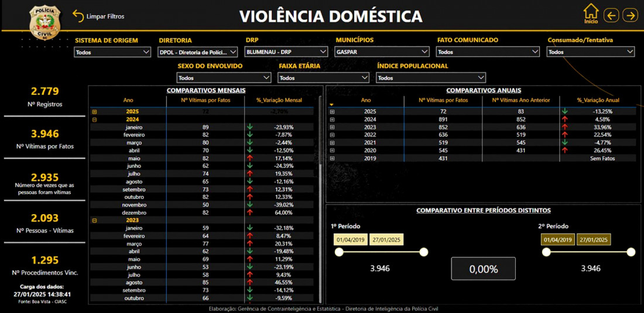Sort monthly table by %_Variação Mensal
Image resolution: width=644 pixels, height=313 pixels.
point(279,100)
